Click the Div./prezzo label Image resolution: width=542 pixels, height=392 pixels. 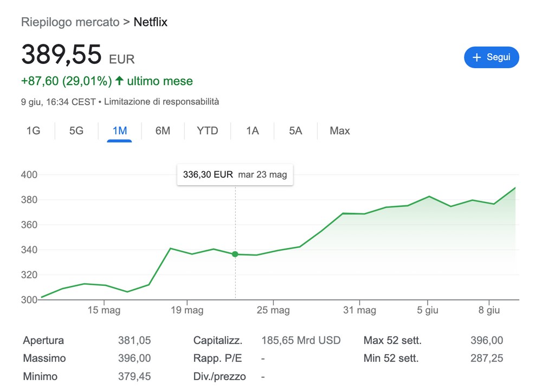(220, 376)
